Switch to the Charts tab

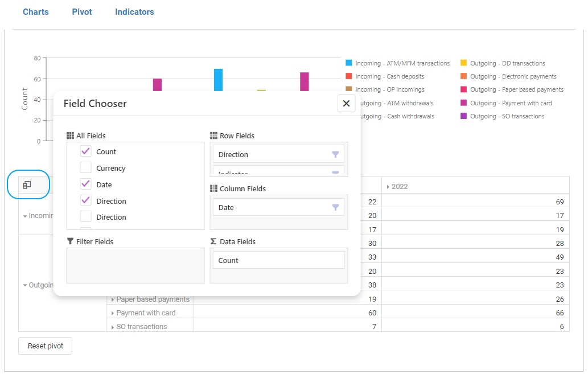pos(36,12)
